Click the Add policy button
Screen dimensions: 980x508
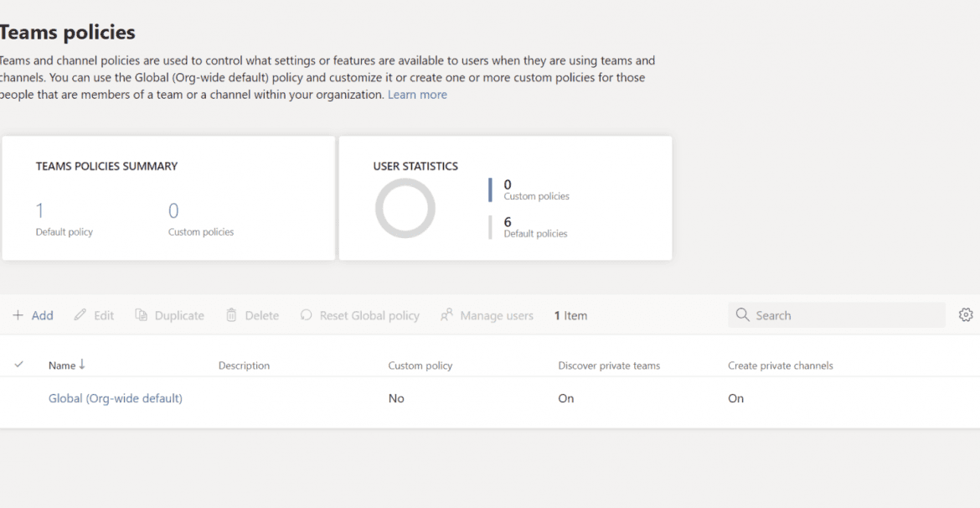34,315
